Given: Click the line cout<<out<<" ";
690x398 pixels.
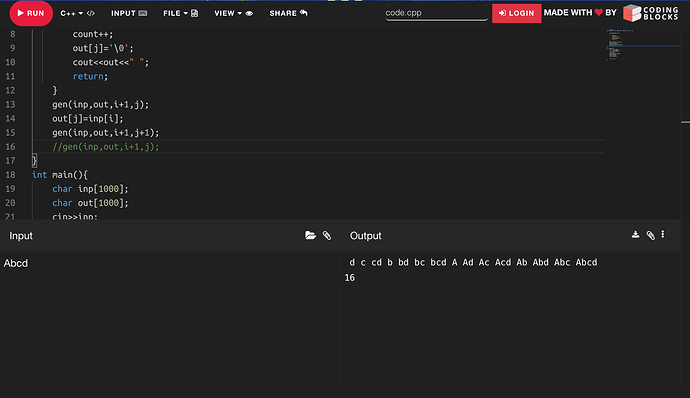Looking at the screenshot, I should (111, 62).
